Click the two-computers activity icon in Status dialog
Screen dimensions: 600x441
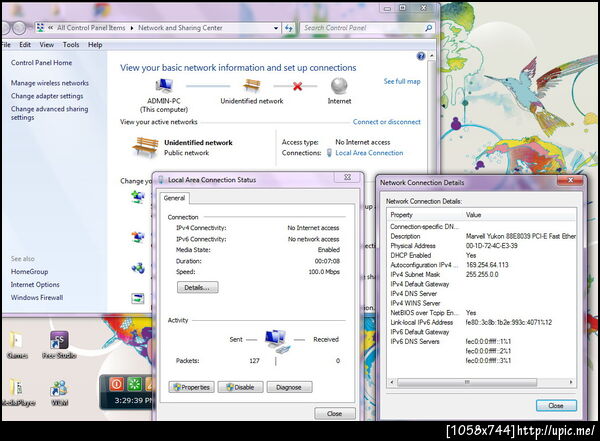click(x=278, y=341)
